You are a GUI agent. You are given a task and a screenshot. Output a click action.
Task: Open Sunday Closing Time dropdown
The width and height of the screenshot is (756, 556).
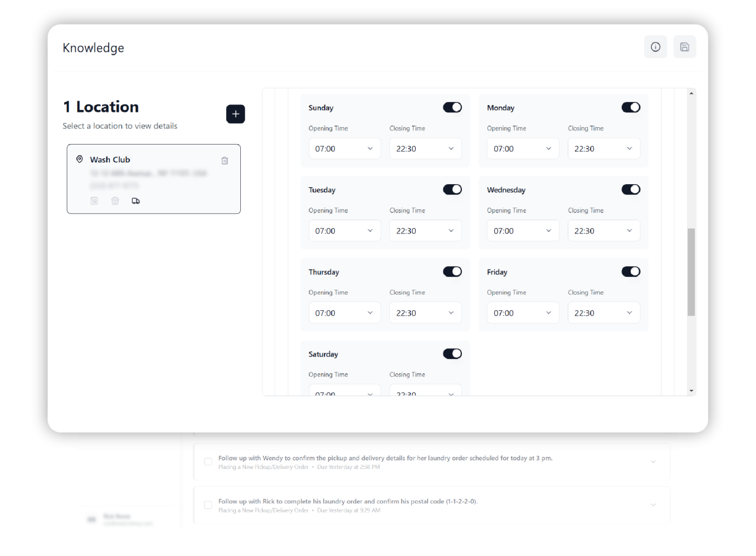tap(426, 149)
